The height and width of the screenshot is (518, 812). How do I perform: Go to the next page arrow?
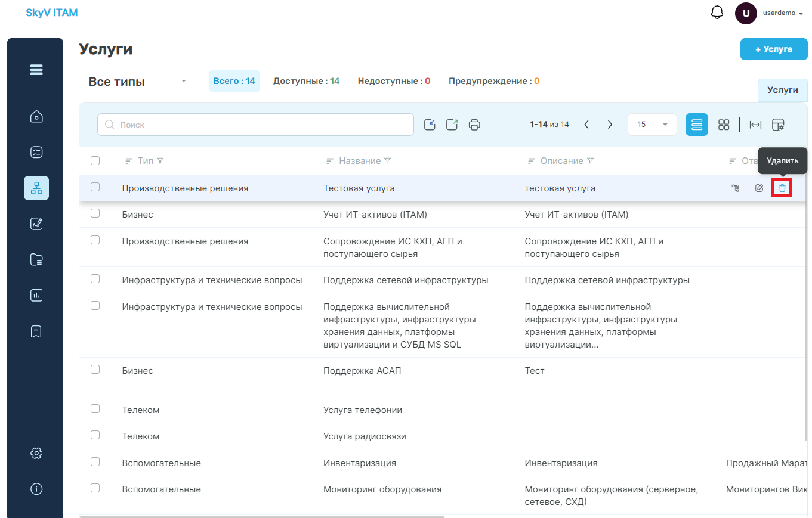coord(610,125)
